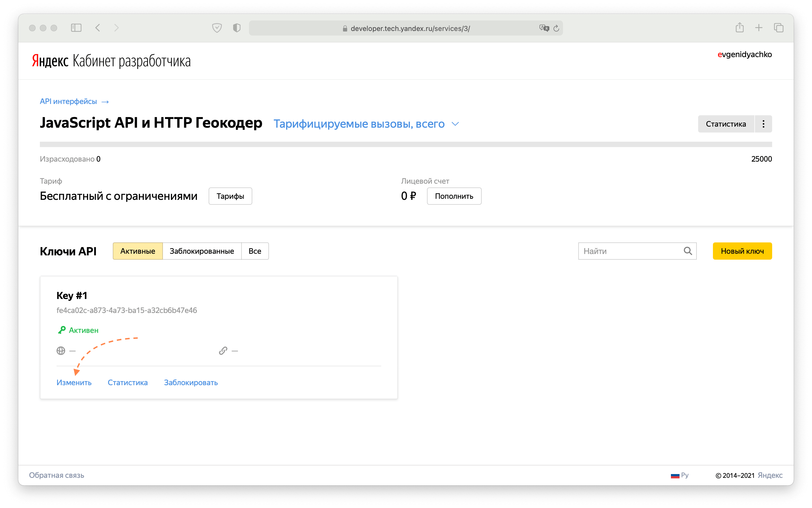Click Изменить link for Key #1
Viewport: 812px width, 508px height.
click(x=74, y=383)
